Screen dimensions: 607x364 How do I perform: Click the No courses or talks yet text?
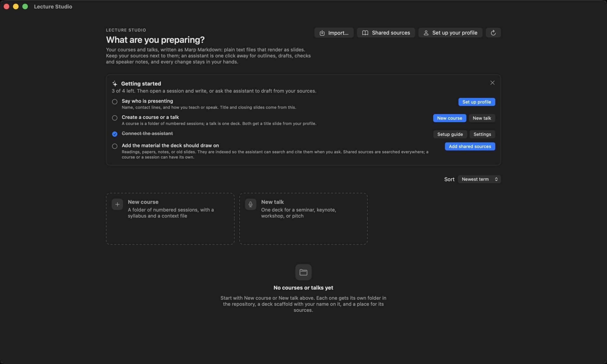tap(303, 288)
